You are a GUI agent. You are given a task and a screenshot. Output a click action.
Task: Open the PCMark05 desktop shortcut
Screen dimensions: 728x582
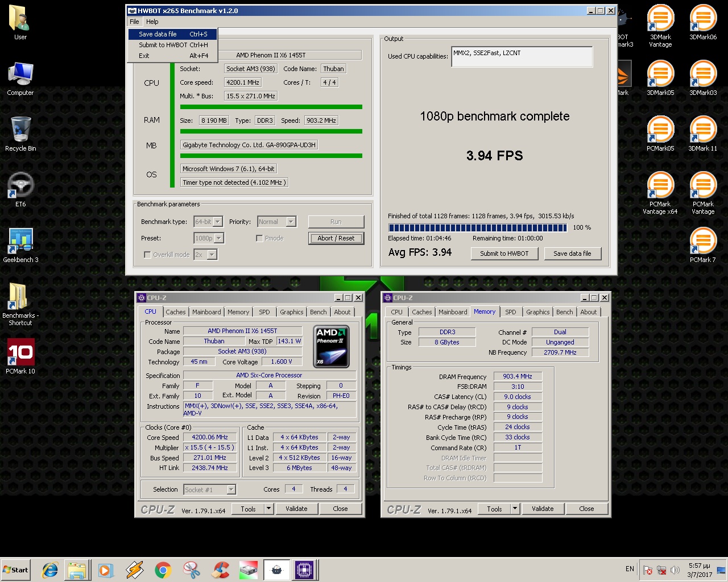click(x=660, y=134)
